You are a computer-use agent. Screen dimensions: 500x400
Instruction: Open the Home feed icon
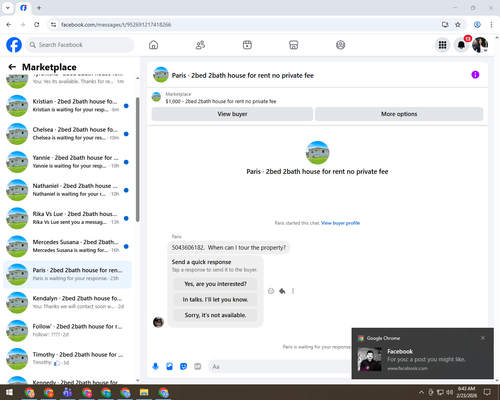[x=153, y=45]
